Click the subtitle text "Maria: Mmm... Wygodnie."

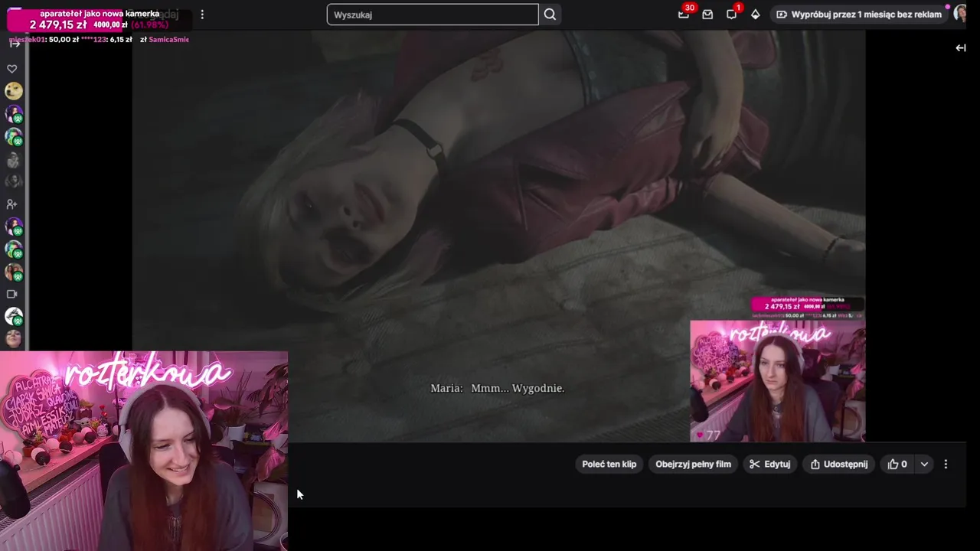pyautogui.click(x=498, y=388)
